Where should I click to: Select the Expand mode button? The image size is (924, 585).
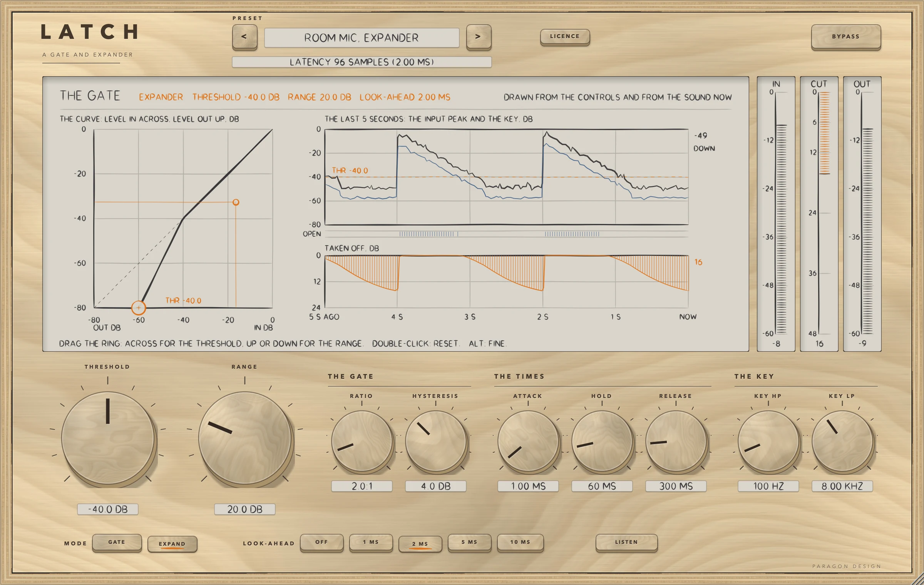click(172, 544)
